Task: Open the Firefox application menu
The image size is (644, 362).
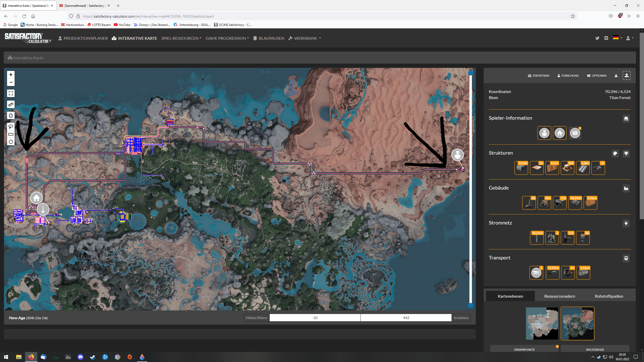Action: tap(638, 16)
